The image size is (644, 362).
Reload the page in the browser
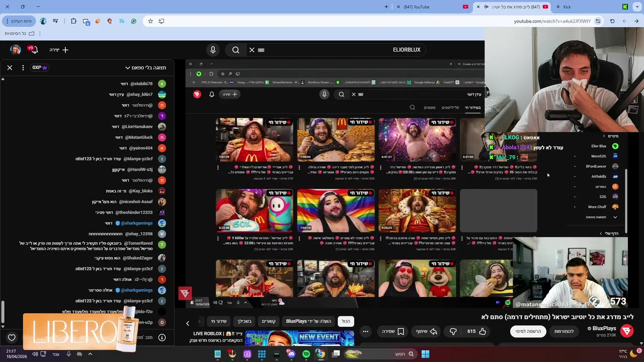tap(612, 21)
